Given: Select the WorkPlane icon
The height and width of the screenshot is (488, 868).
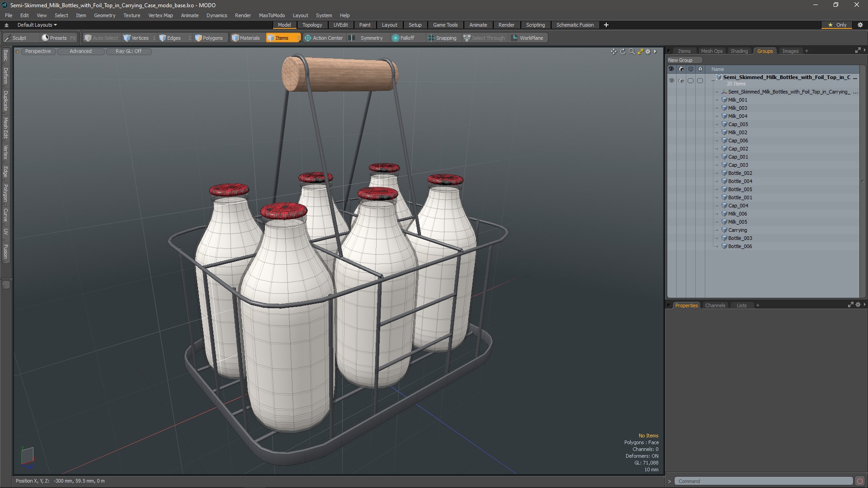Looking at the screenshot, I should [x=514, y=38].
